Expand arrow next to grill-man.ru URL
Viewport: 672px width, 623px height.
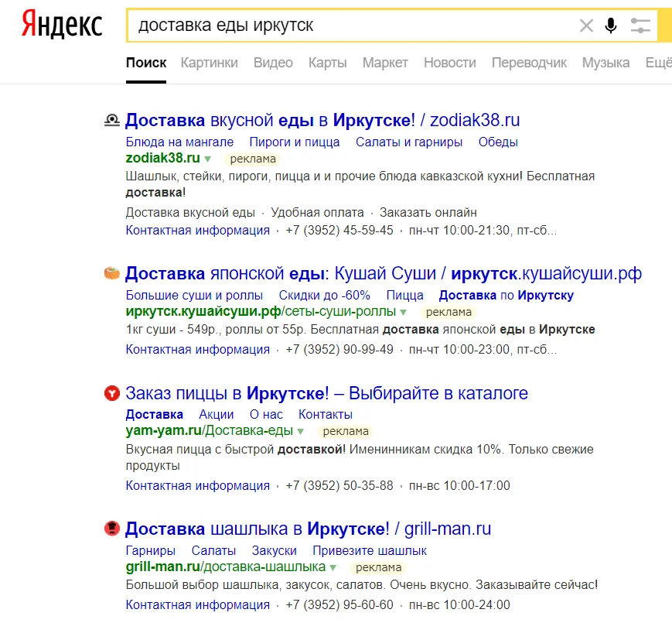click(333, 568)
